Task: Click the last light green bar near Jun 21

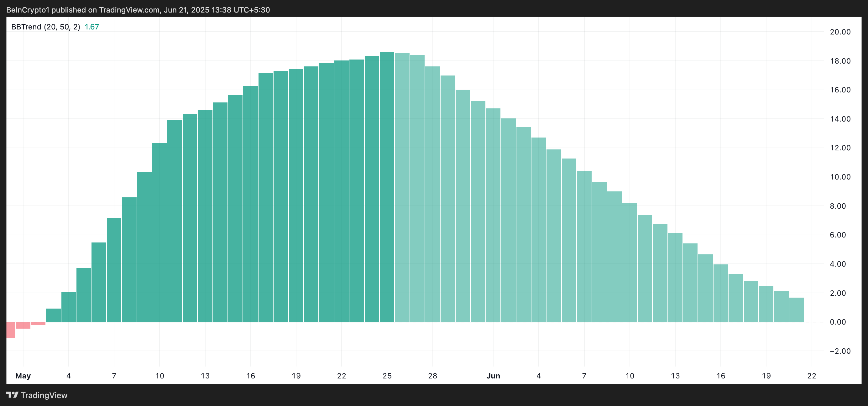Action: click(796, 310)
